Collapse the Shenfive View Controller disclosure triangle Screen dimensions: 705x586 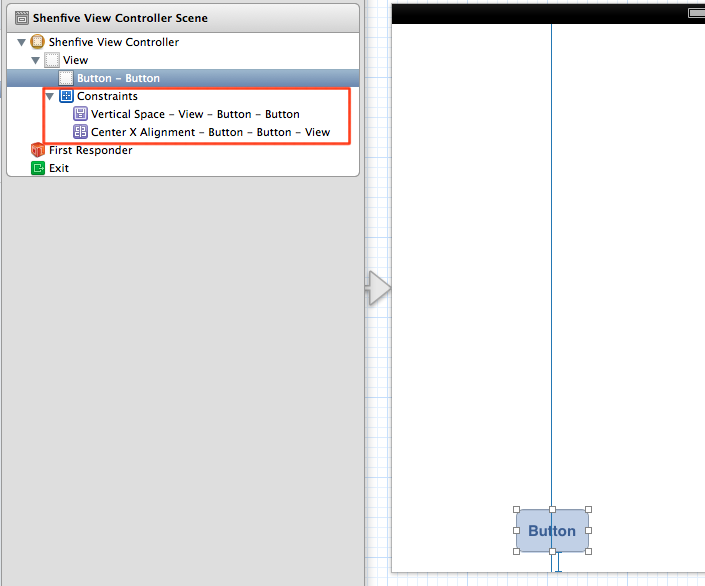coord(21,42)
